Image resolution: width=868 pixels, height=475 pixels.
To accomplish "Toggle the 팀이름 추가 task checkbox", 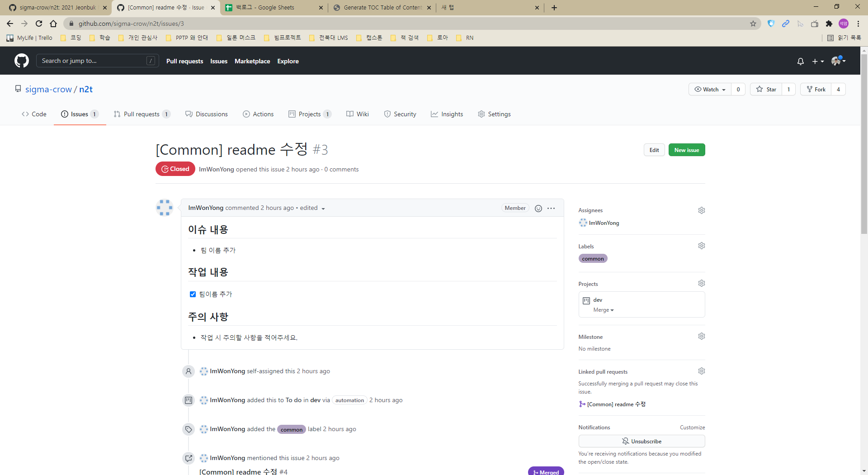I will coord(193,294).
